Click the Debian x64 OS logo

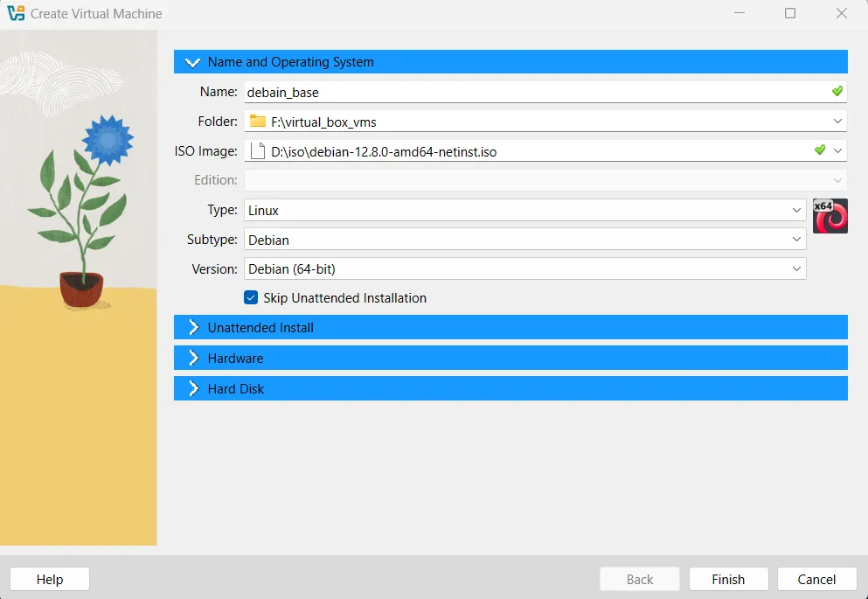830,216
